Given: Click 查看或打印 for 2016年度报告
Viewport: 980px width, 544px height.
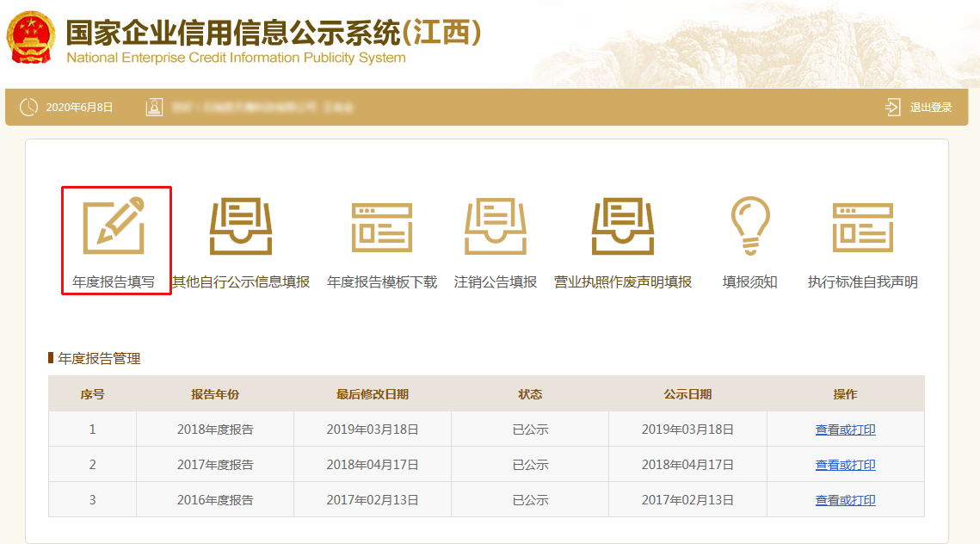Looking at the screenshot, I should 845,500.
